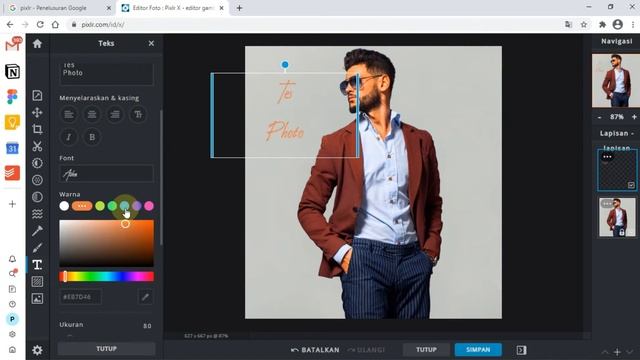Choose the purple color swatch
This screenshot has width=640, height=360.
pos(137,206)
